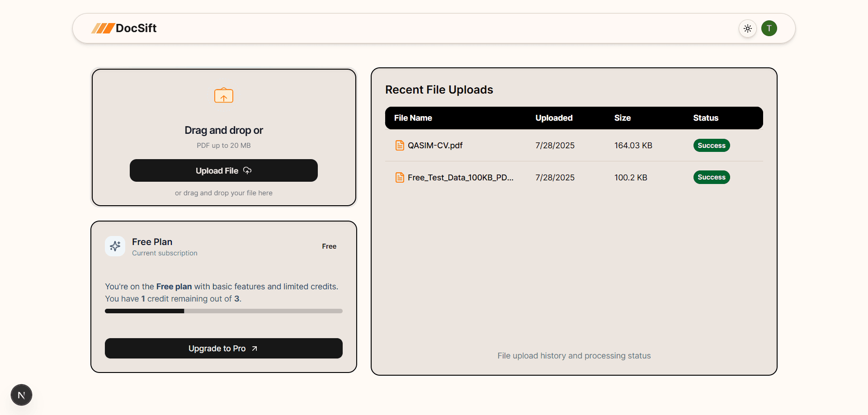This screenshot has width=868, height=415.
Task: Click the credits remaining progress bar
Action: pos(223,311)
